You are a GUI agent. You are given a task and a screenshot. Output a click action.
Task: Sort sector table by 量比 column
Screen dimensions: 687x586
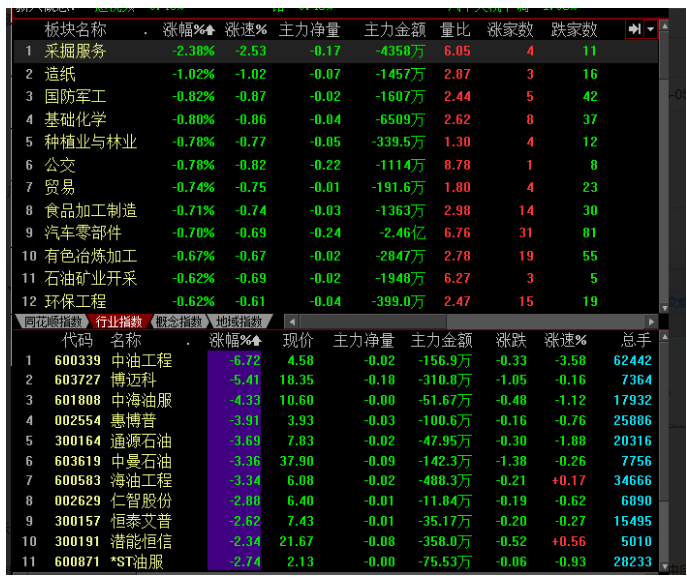456,30
